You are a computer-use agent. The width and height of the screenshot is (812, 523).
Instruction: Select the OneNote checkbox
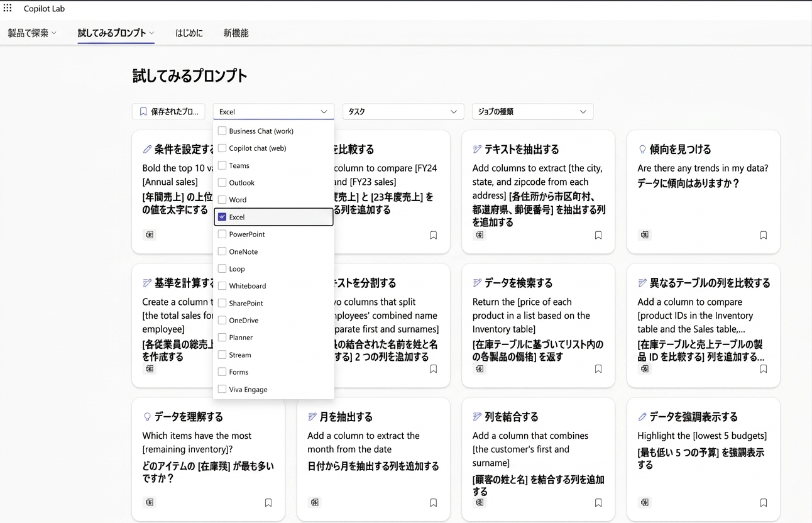tap(222, 251)
